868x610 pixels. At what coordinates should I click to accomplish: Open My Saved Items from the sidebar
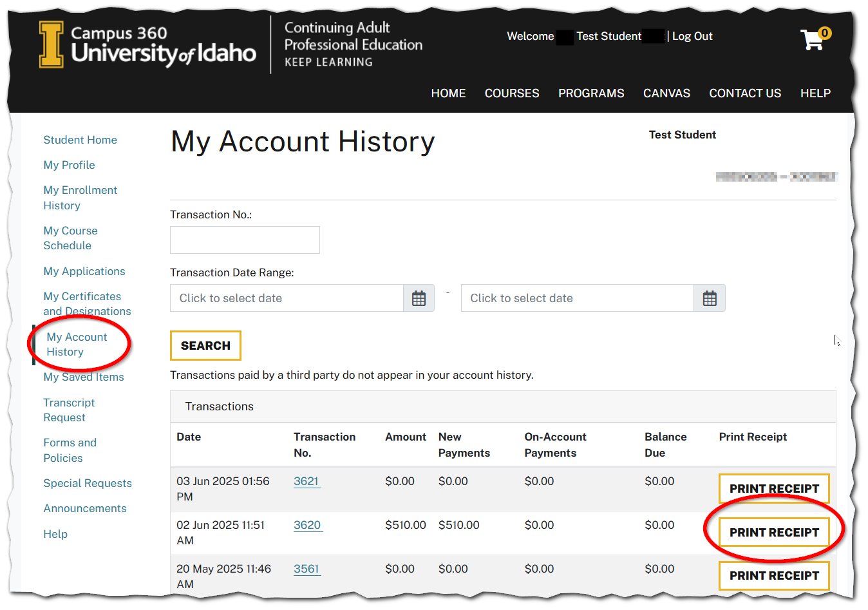tap(83, 377)
